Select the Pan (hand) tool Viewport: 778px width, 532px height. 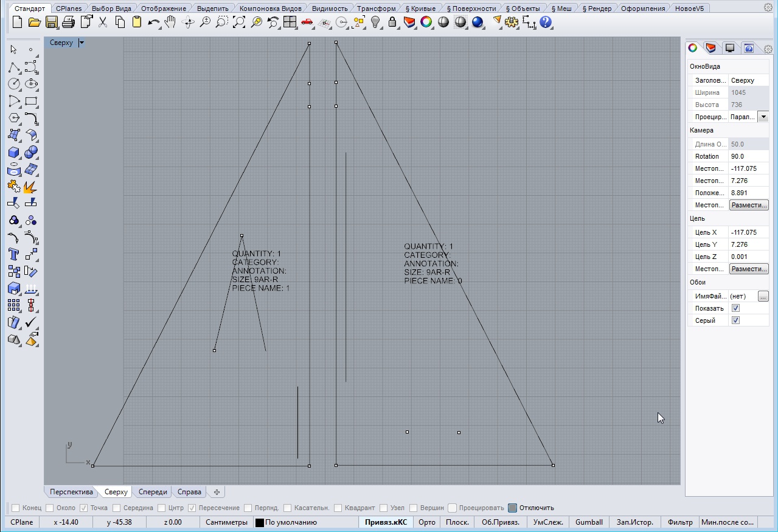(170, 22)
